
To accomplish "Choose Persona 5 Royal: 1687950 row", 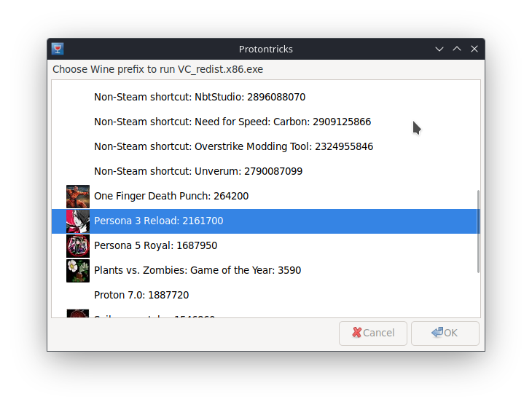I will 266,245.
